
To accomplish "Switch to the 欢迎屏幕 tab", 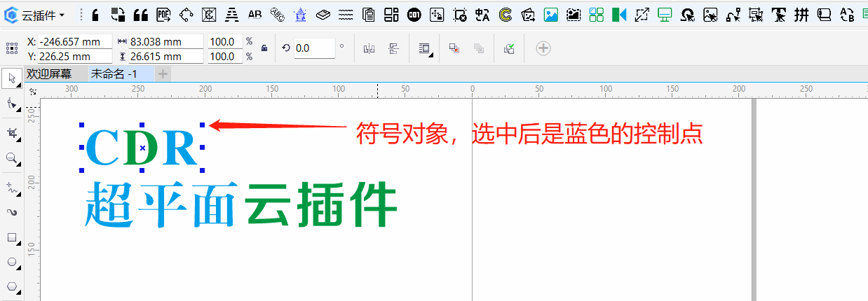I will pos(49,73).
